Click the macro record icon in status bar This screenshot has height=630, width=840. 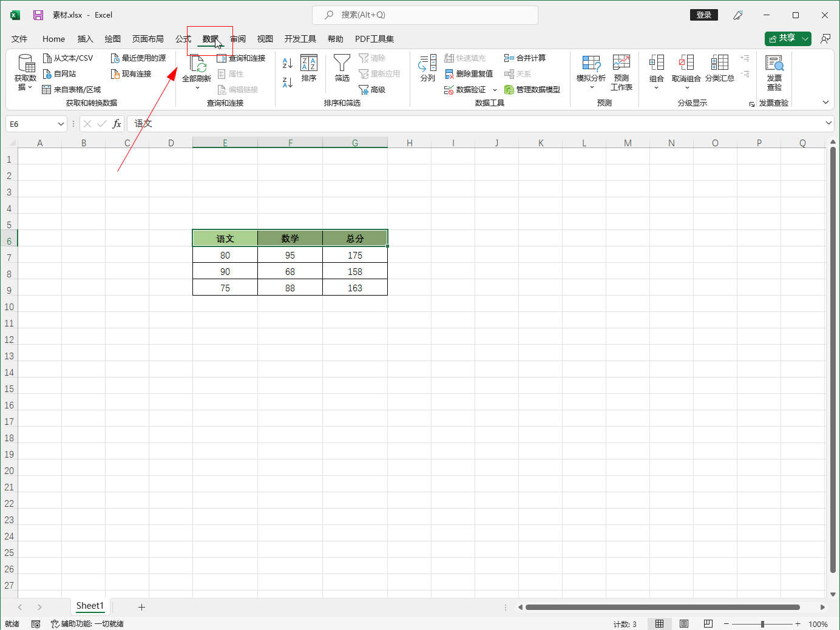point(36,624)
